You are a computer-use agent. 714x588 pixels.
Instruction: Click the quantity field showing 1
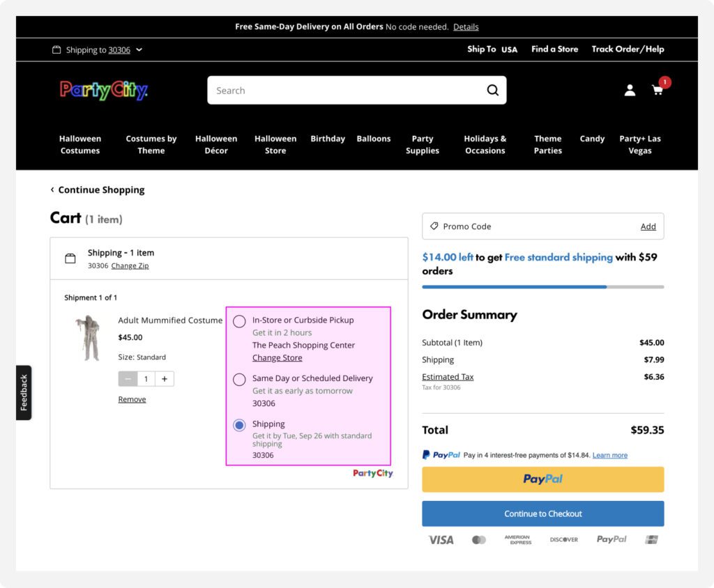(146, 379)
